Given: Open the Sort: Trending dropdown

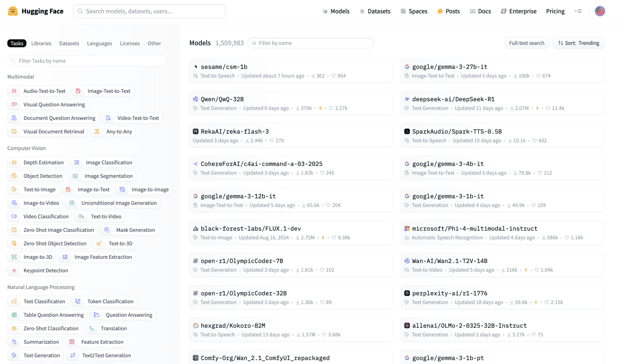Looking at the screenshot, I should [578, 43].
